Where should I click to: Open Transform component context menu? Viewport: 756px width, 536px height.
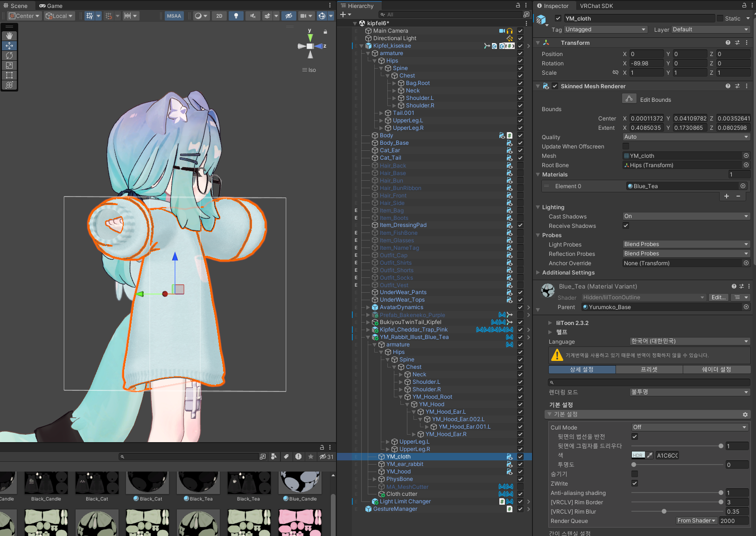[747, 42]
